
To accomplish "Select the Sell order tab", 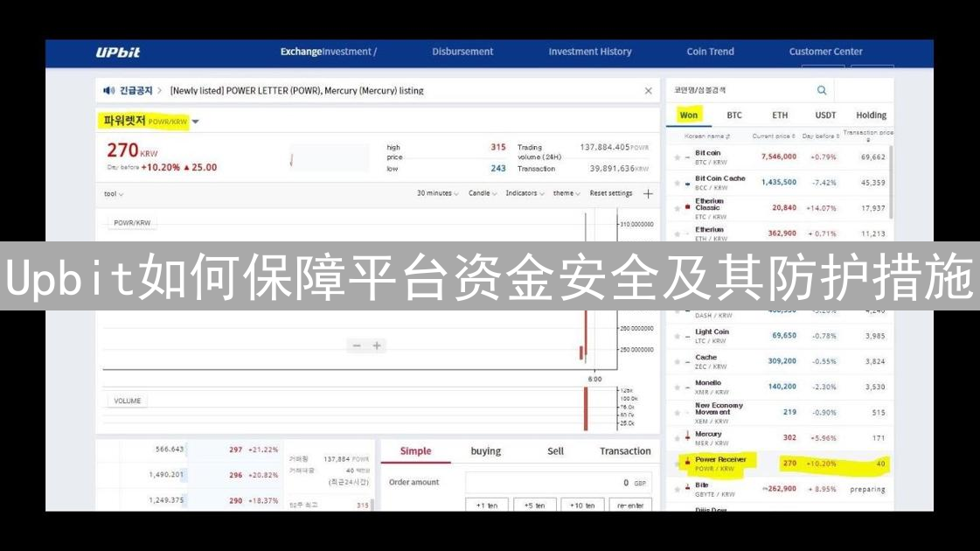I will click(x=555, y=451).
